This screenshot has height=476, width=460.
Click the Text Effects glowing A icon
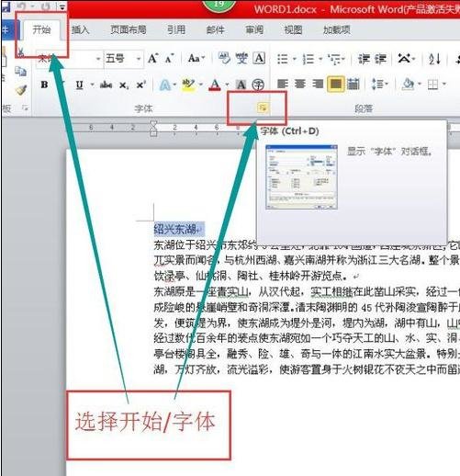pyautogui.click(x=164, y=85)
